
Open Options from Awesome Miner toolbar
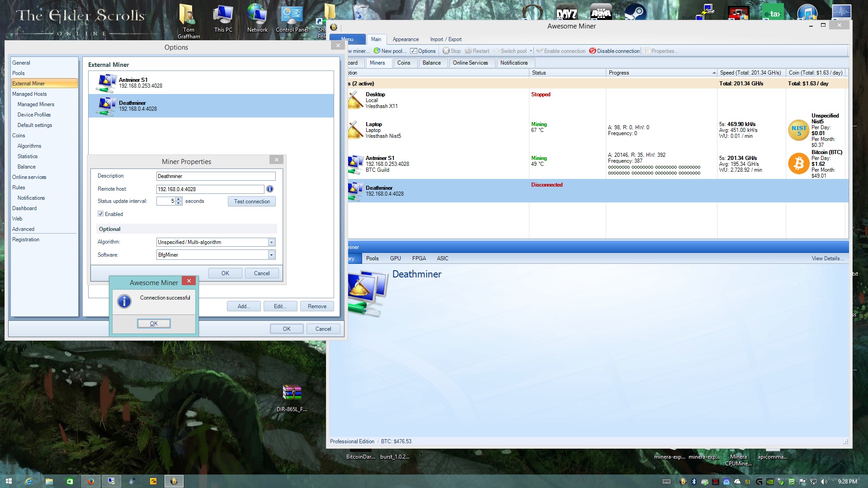[423, 51]
